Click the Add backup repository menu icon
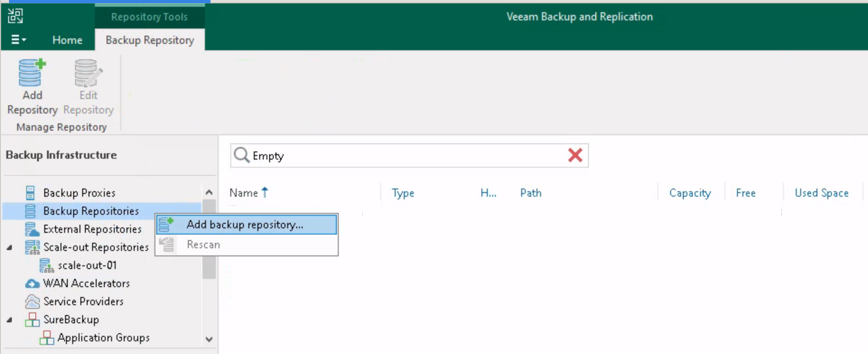Image resolution: width=868 pixels, height=354 pixels. (x=166, y=225)
